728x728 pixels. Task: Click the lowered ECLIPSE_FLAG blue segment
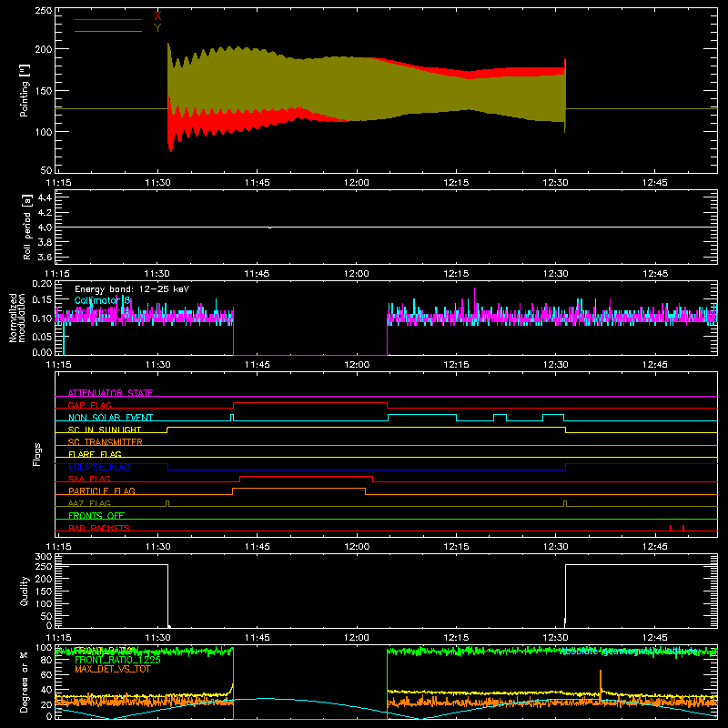coord(367,470)
